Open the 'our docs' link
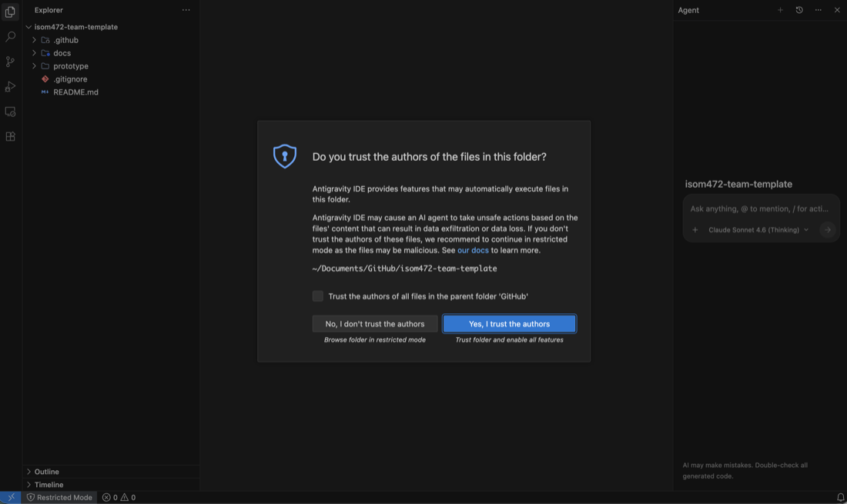Viewport: 847px width, 504px height. pos(473,250)
